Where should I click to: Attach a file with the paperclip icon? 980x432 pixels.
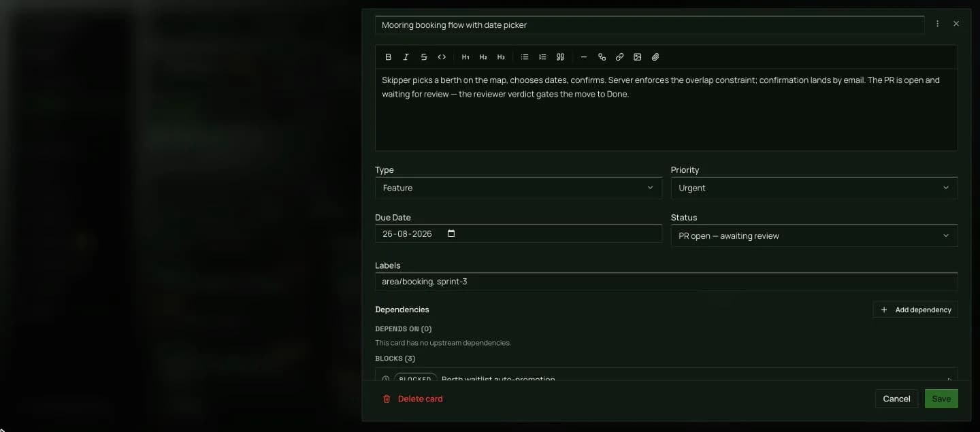click(655, 57)
